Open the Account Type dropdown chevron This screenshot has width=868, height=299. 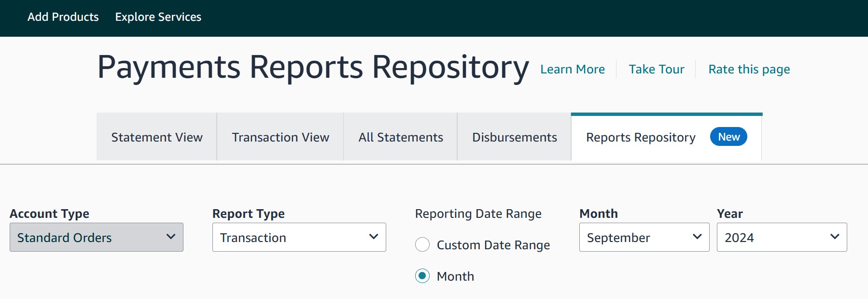pyautogui.click(x=171, y=237)
